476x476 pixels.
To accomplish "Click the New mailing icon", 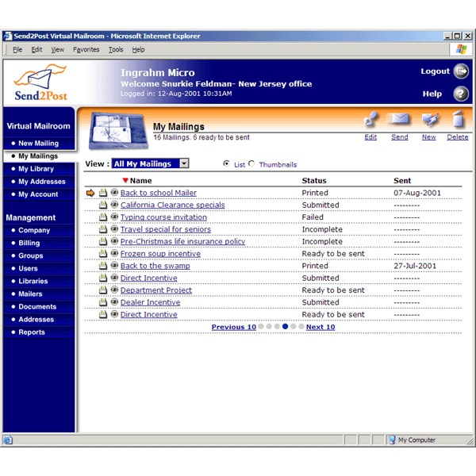I will coord(429,119).
